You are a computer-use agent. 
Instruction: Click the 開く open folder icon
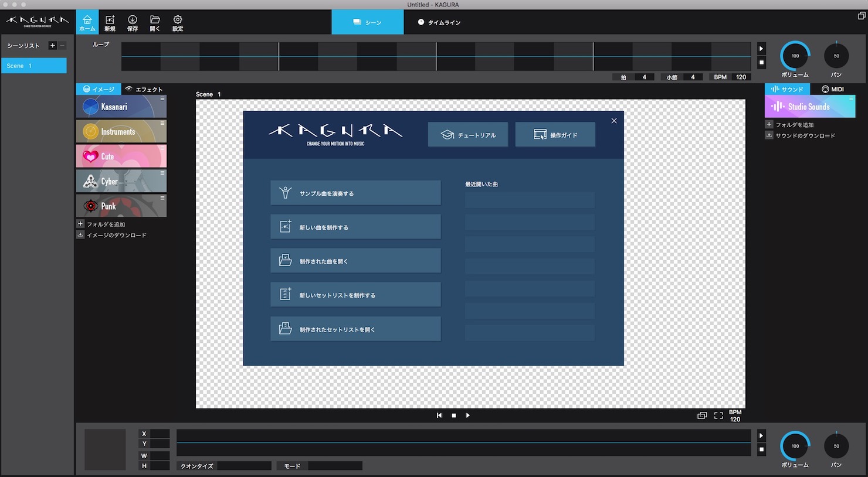155,23
